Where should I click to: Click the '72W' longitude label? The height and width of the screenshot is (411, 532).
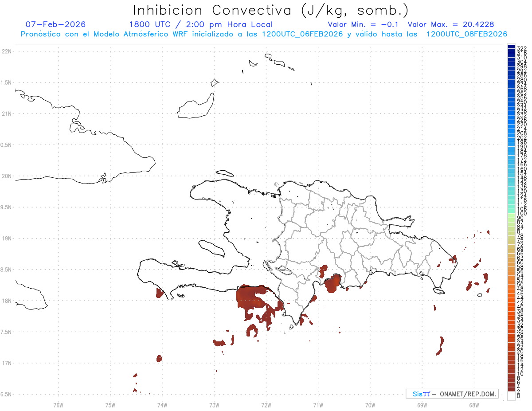click(x=266, y=405)
